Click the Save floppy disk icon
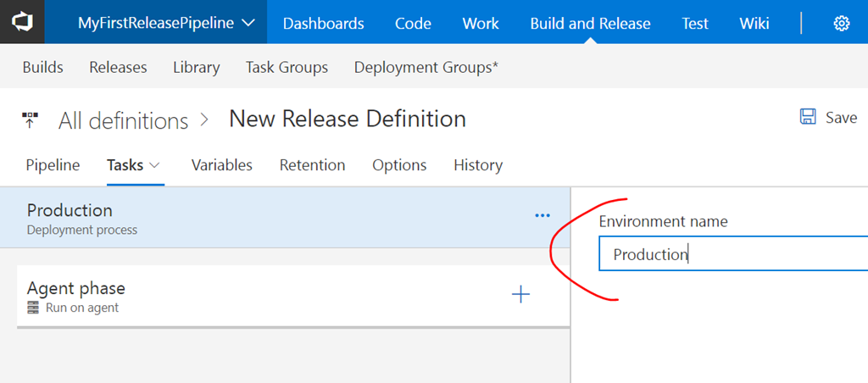Screen dimensions: 868x383 (808, 117)
